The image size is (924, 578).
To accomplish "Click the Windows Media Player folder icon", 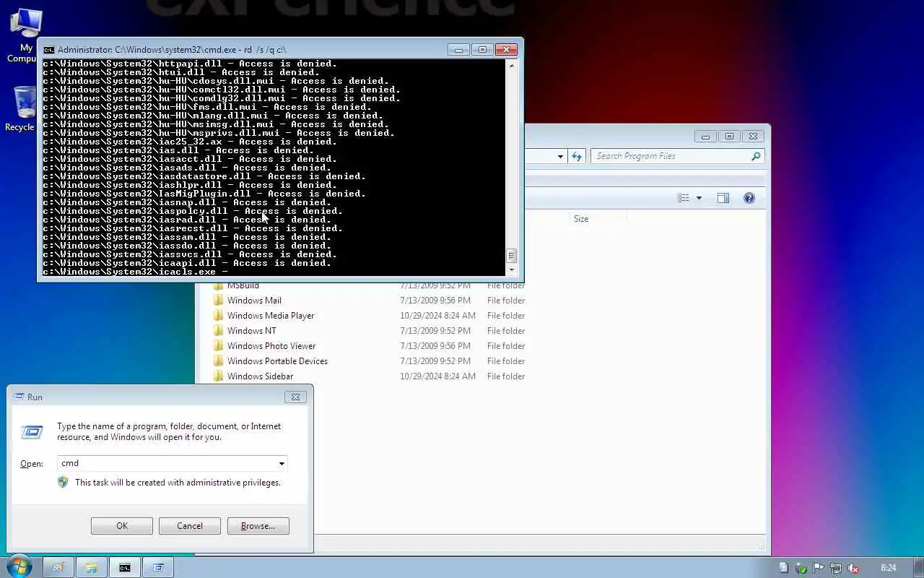I will [x=219, y=316].
